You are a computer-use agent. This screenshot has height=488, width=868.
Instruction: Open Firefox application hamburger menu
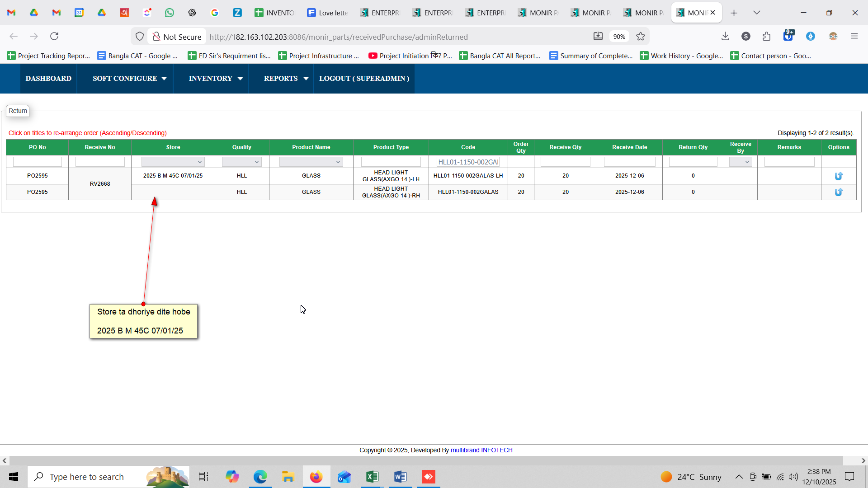tap(854, 37)
